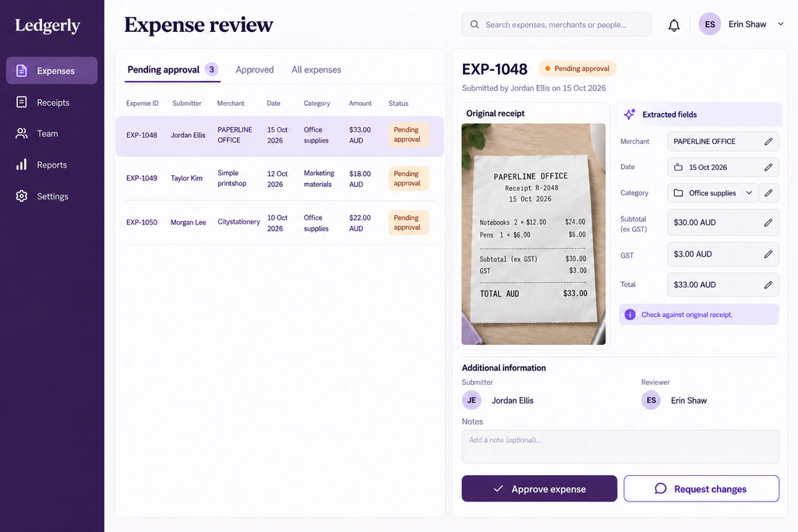Click the search magnifier icon

point(475,24)
